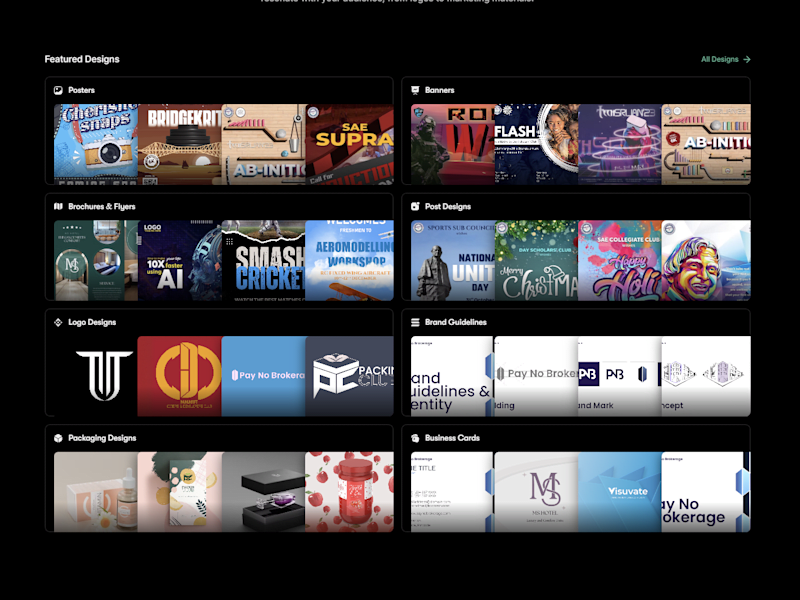Click the arrow beside All Designs
This screenshot has width=800, height=600.
(747, 60)
